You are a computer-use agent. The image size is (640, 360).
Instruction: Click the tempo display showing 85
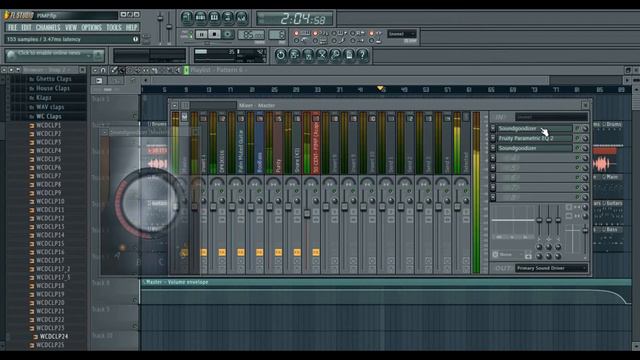coord(251,35)
